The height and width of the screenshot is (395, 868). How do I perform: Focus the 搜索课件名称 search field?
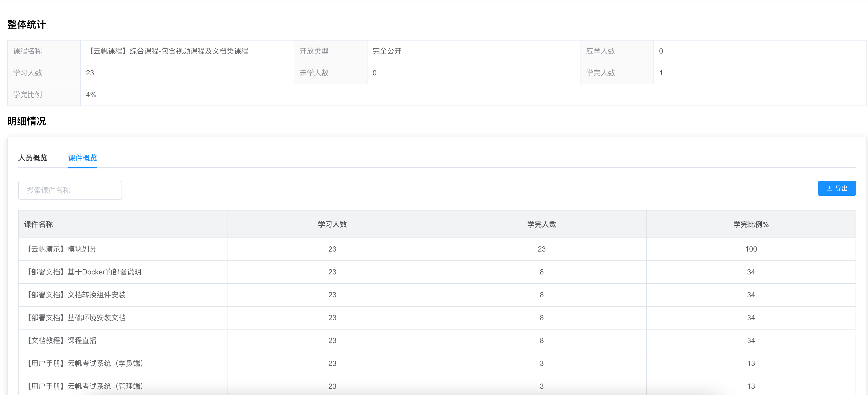click(70, 190)
